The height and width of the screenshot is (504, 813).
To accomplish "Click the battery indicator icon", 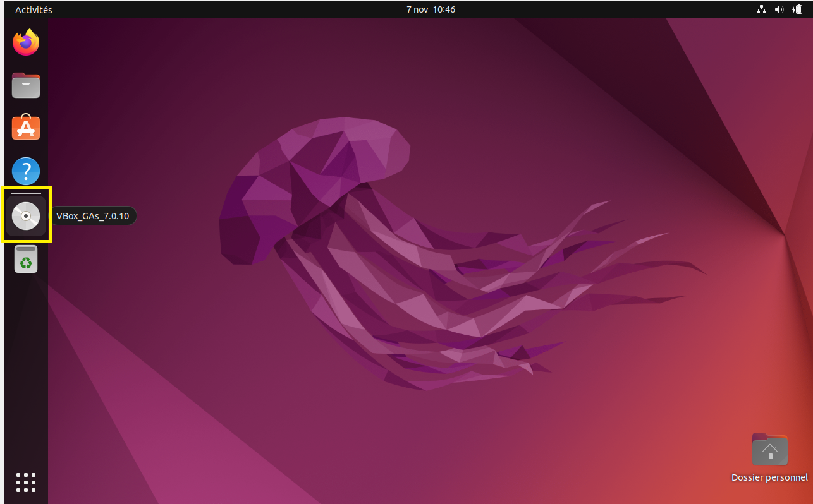I will click(x=798, y=9).
